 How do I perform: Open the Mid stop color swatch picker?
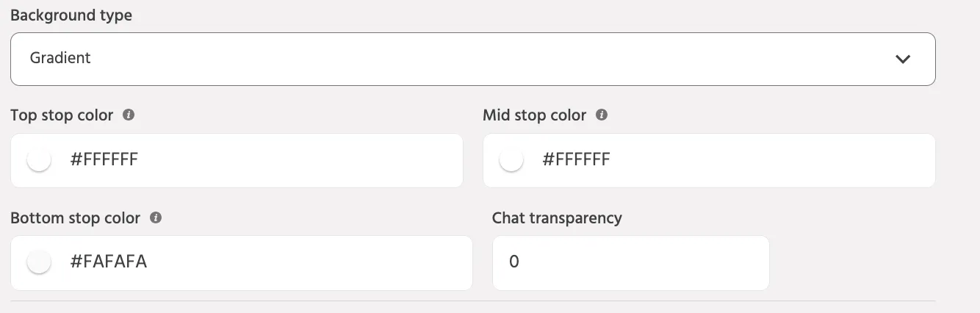click(511, 160)
